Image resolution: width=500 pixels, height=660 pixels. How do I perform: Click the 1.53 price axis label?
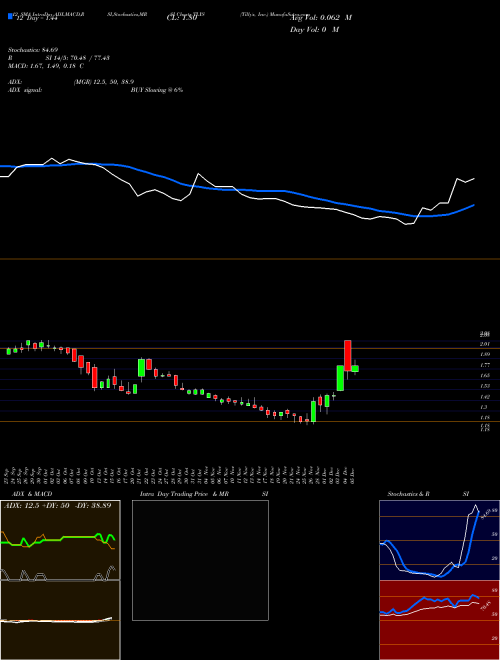point(484,386)
